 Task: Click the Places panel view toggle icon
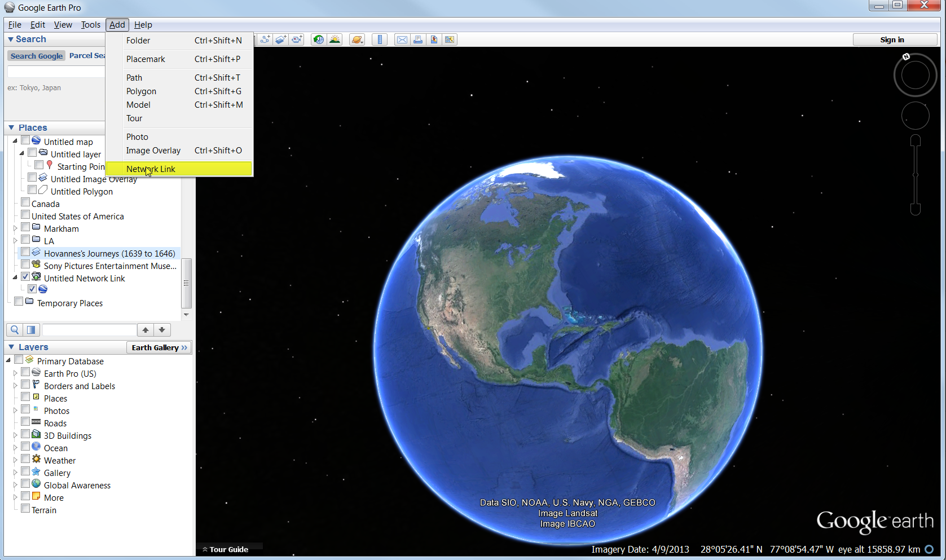[31, 330]
